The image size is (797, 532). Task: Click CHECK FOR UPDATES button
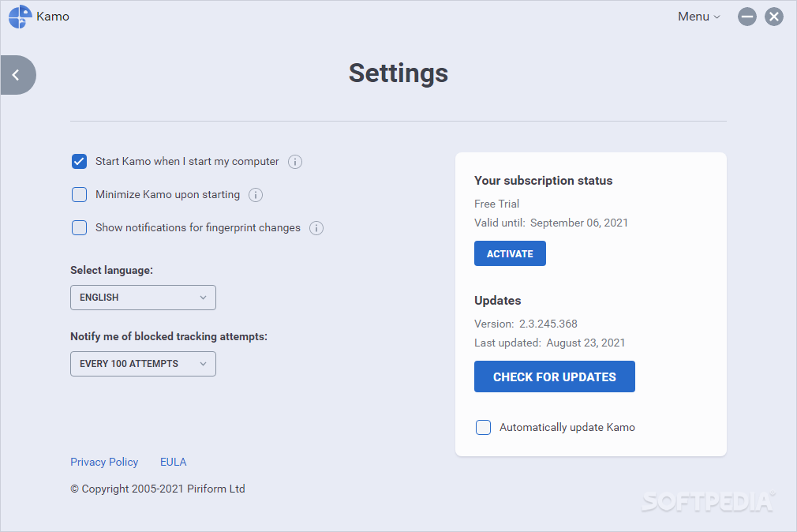(x=555, y=377)
